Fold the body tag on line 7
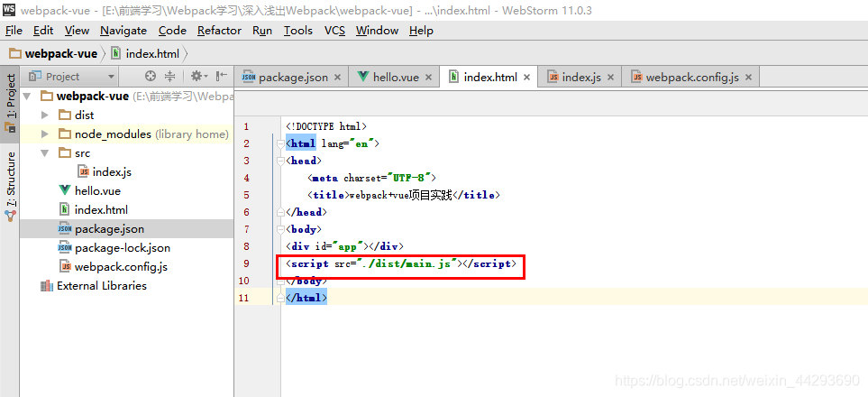 pos(279,229)
